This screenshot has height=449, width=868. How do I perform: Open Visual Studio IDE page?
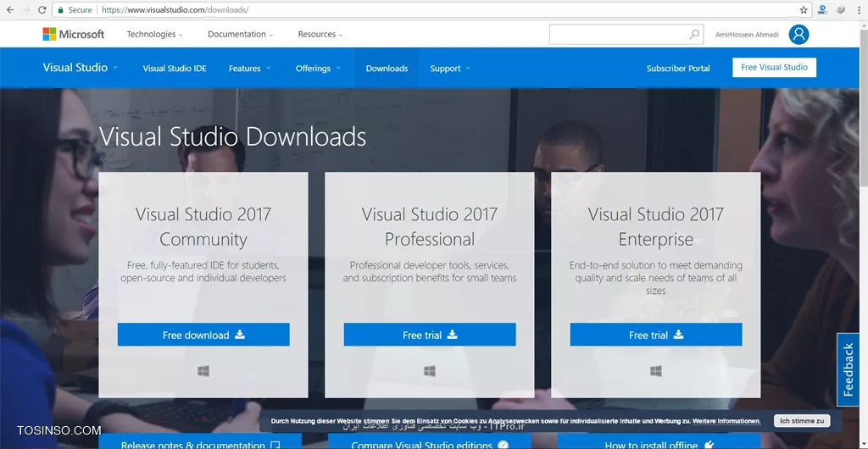[175, 69]
